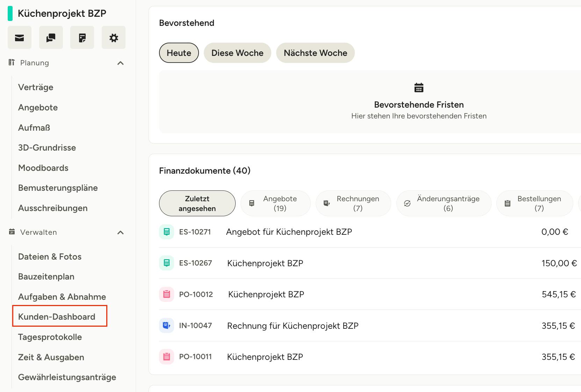Click the envelope mail icon button
This screenshot has height=392, width=581.
coord(20,37)
